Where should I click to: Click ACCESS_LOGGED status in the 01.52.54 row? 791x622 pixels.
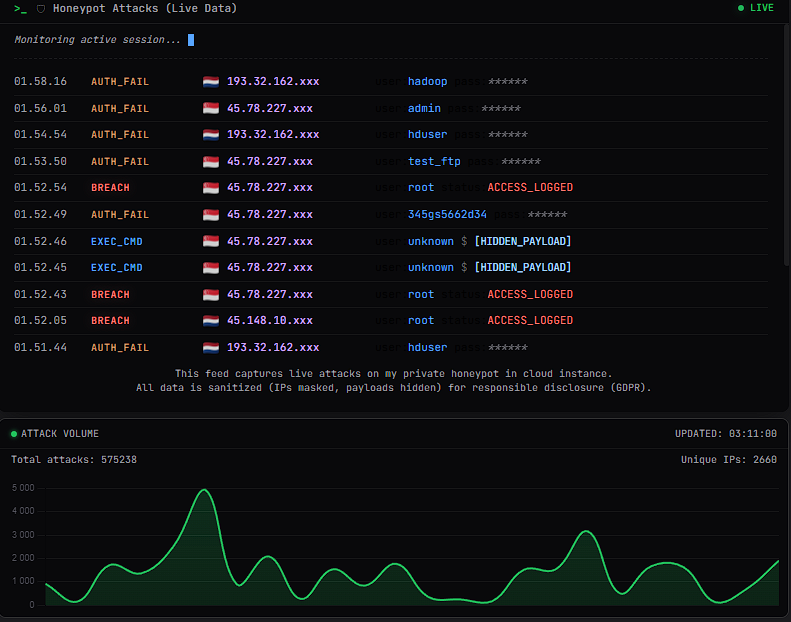click(x=530, y=188)
